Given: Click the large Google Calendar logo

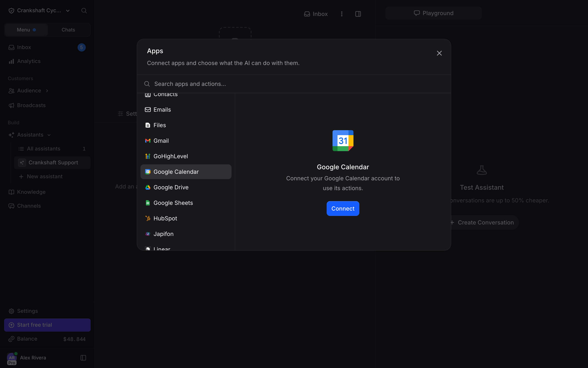Looking at the screenshot, I should (343, 141).
